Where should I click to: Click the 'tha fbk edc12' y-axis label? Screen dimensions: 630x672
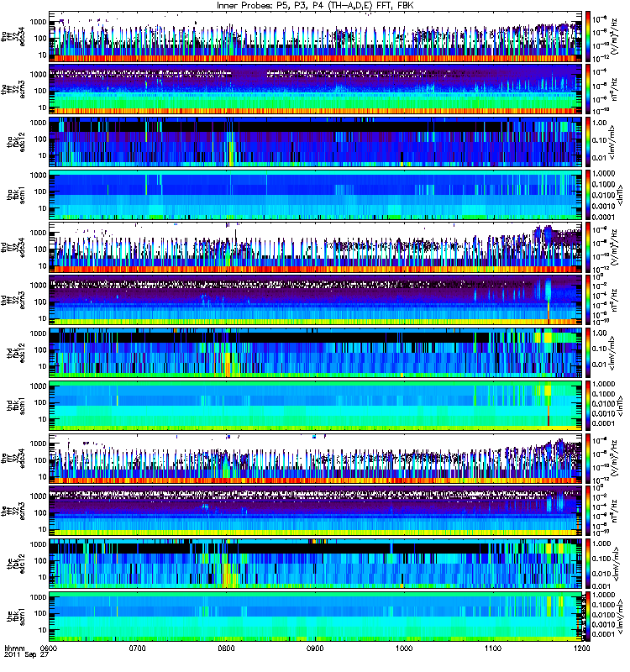coord(16,142)
